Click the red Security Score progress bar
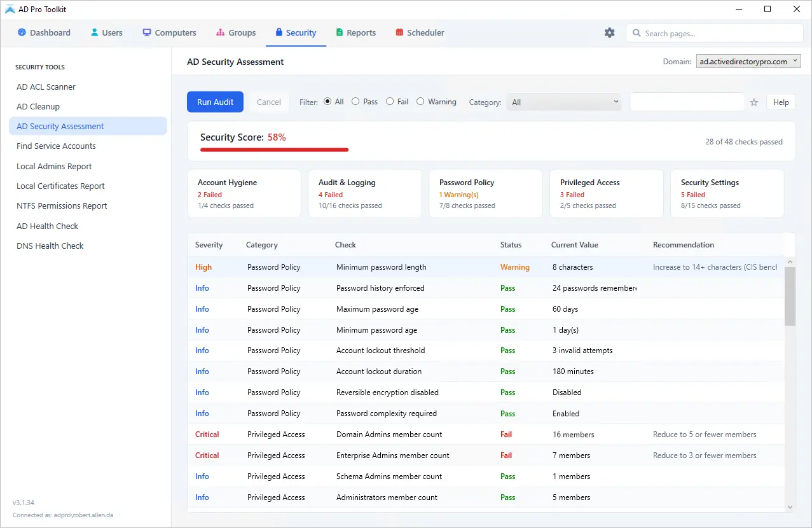Viewport: 812px width, 528px height. click(x=274, y=149)
